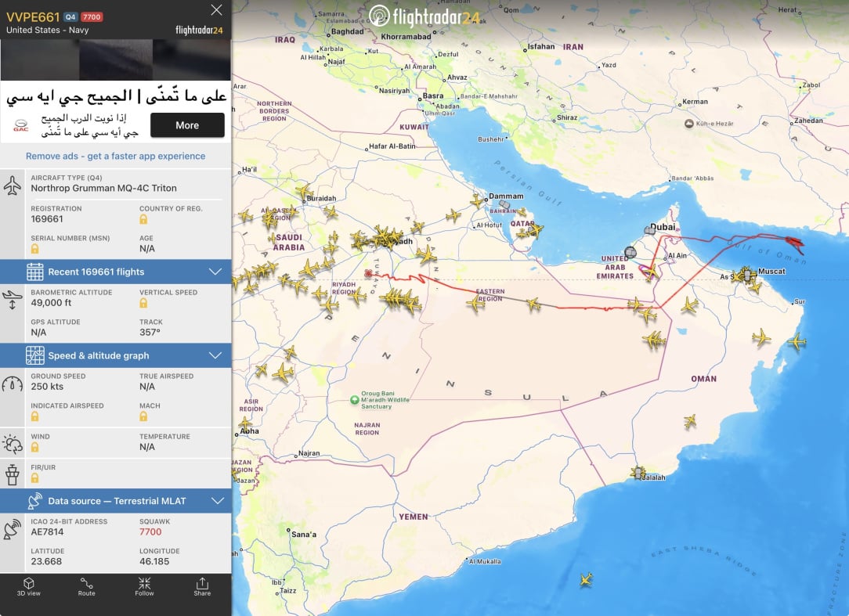Click the Serial Number lock icon
The height and width of the screenshot is (616, 849).
point(34,249)
